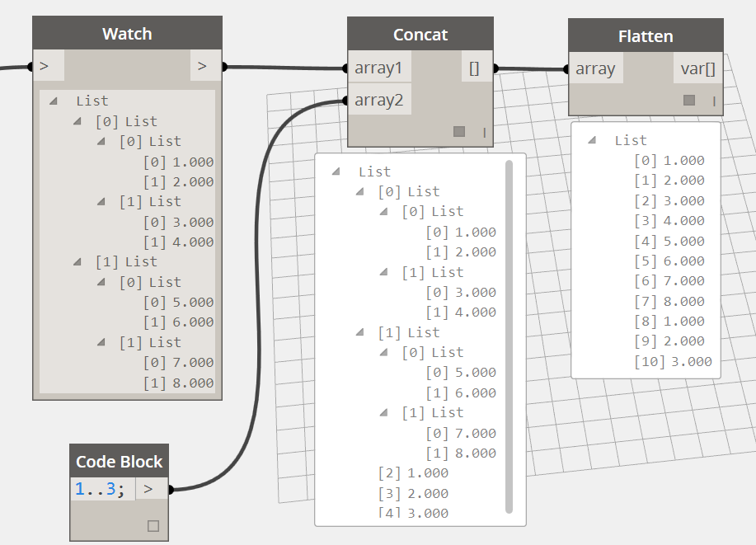This screenshot has width=756, height=545.
Task: Toggle the data preview square on Concat
Action: pos(459,130)
